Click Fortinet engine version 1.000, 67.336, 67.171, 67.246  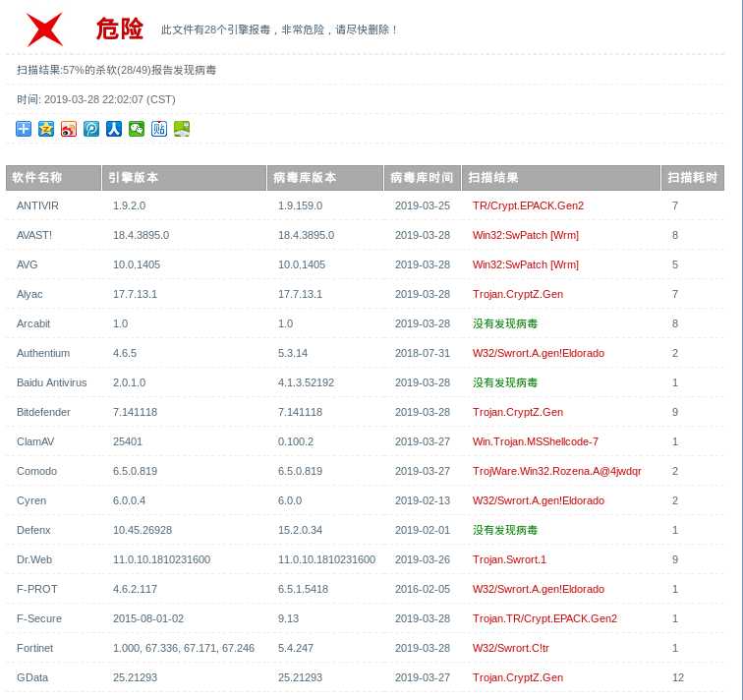point(184,648)
